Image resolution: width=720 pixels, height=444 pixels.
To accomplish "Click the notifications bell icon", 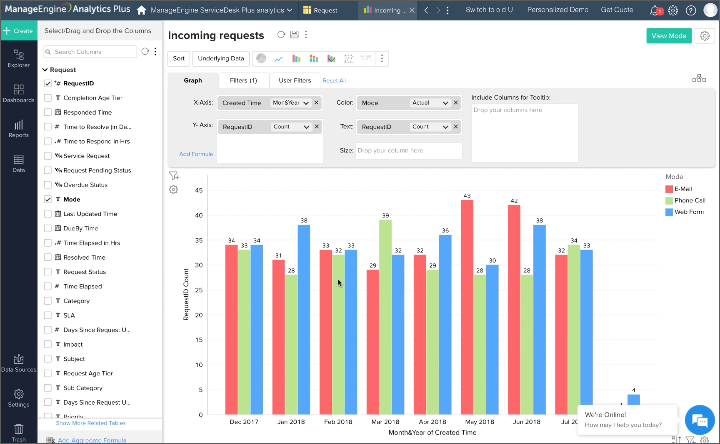I will coord(655,10).
